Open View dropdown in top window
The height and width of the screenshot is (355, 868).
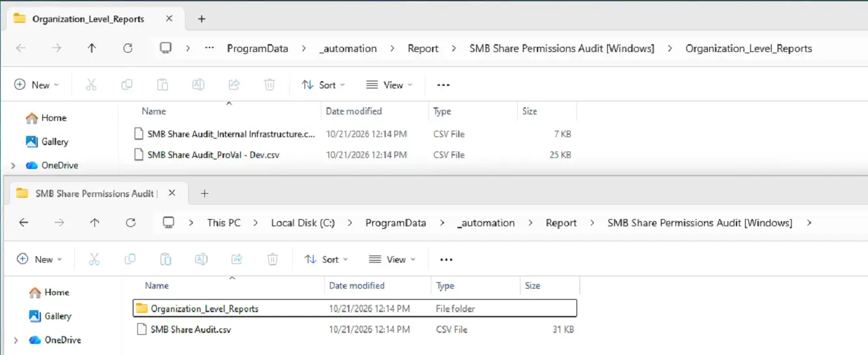(x=390, y=85)
